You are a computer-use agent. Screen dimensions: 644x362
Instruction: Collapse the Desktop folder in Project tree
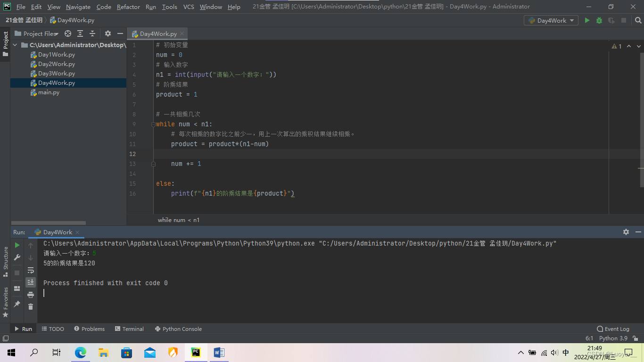[x=15, y=45]
